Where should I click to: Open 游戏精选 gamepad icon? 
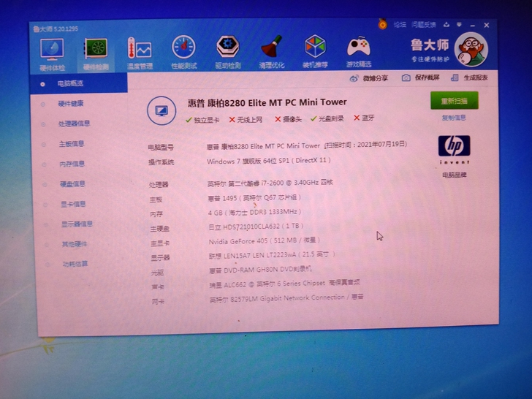359,52
